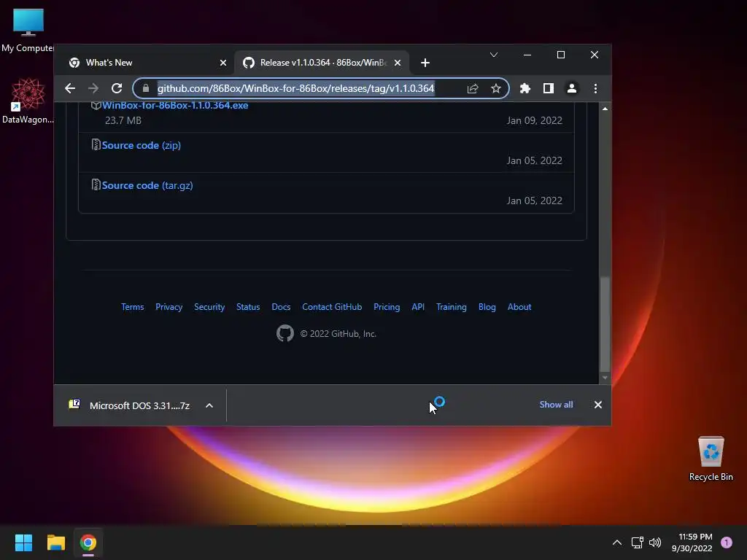
Task: Expand options for Microsoft DOS 3.31 download
Action: [x=209, y=405]
